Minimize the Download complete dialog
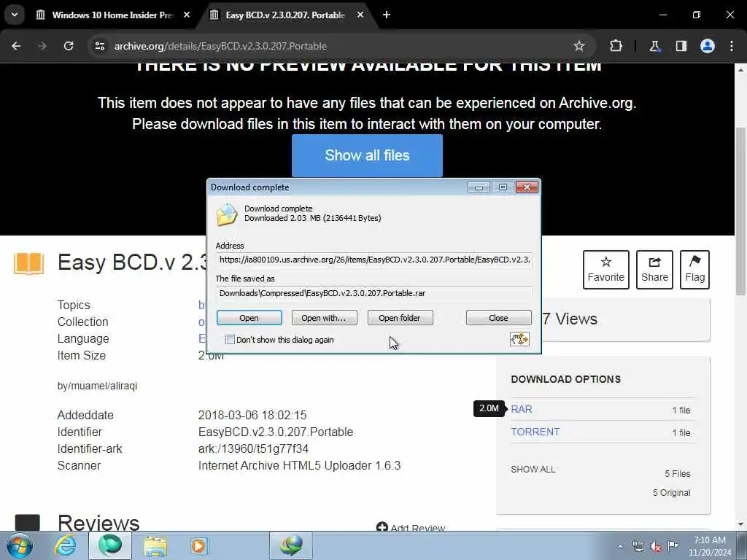Viewport: 747px width, 560px height. [479, 187]
